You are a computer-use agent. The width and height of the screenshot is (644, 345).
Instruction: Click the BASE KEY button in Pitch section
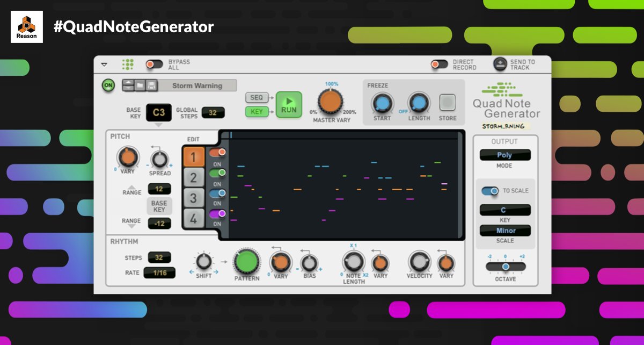tap(159, 205)
